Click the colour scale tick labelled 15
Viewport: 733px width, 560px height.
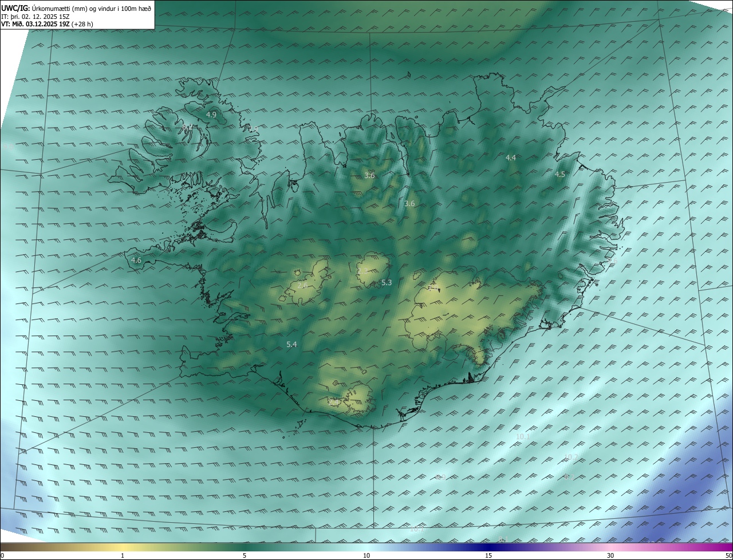(x=488, y=555)
